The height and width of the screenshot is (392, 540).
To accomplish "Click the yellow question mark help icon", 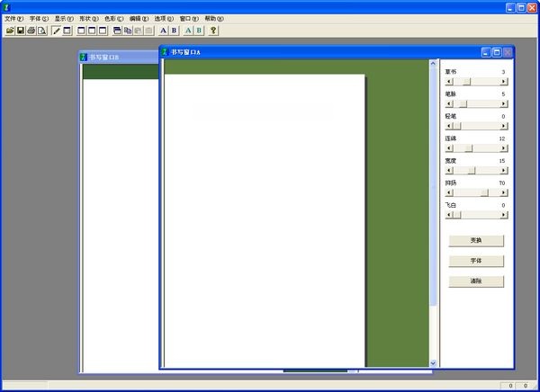I will (213, 31).
